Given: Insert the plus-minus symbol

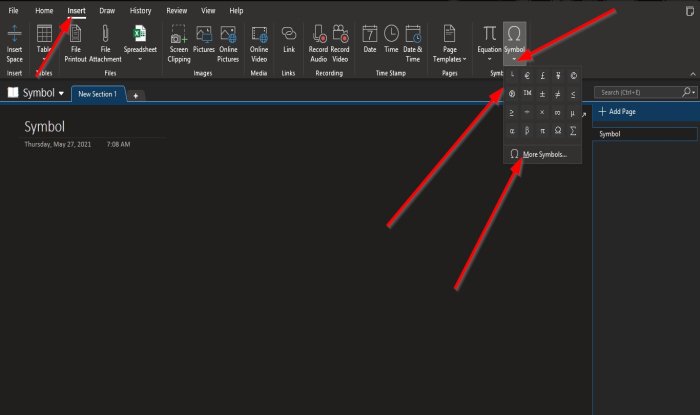Looking at the screenshot, I should 542,94.
